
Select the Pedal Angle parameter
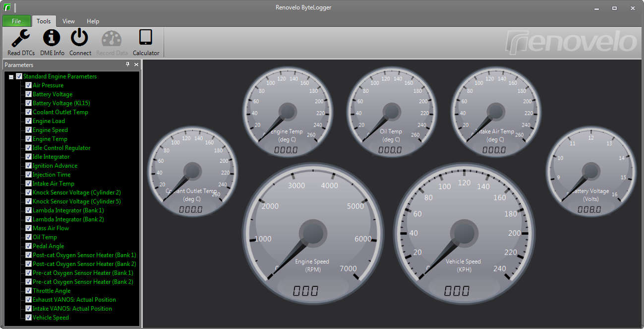coord(48,246)
